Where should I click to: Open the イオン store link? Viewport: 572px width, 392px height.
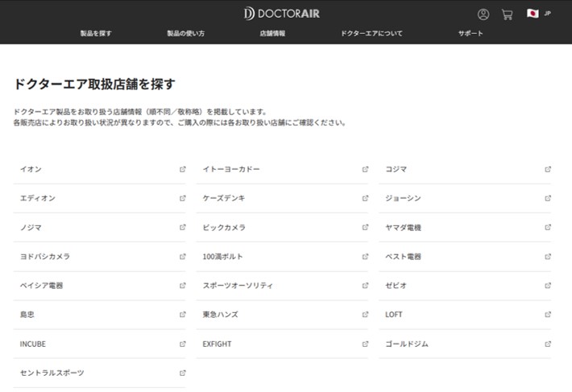(100, 169)
